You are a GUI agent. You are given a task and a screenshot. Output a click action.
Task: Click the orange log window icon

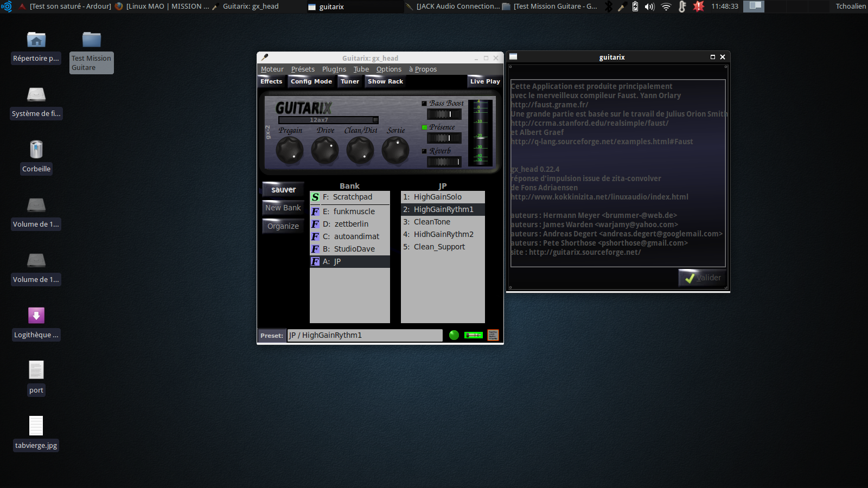coord(493,335)
